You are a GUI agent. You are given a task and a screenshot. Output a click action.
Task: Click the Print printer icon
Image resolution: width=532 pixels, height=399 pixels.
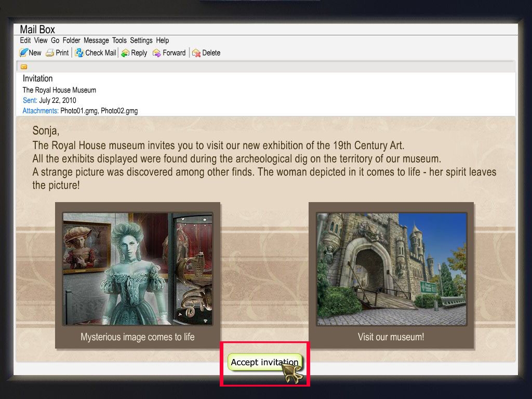50,53
